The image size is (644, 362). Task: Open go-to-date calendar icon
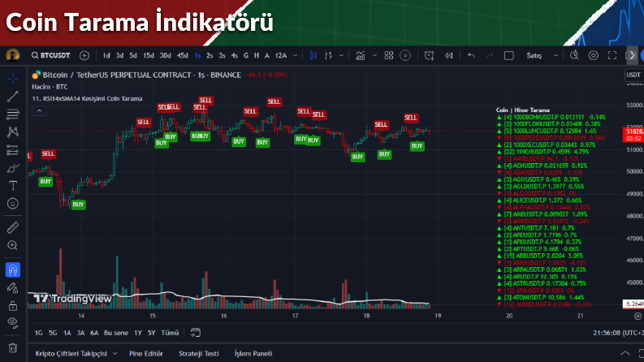196,333
